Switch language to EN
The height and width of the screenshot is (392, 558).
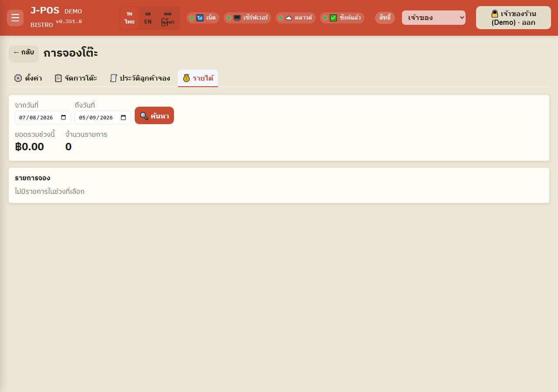[x=148, y=18]
